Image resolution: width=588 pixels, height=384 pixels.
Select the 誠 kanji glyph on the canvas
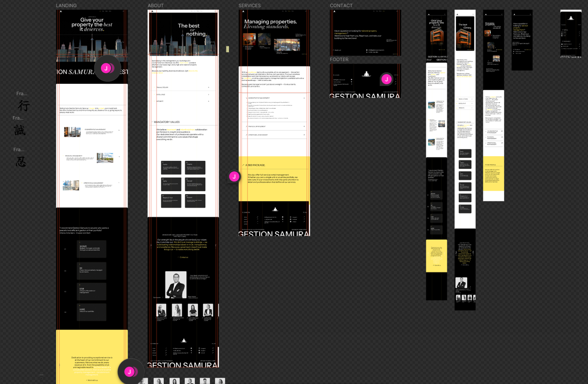point(20,131)
